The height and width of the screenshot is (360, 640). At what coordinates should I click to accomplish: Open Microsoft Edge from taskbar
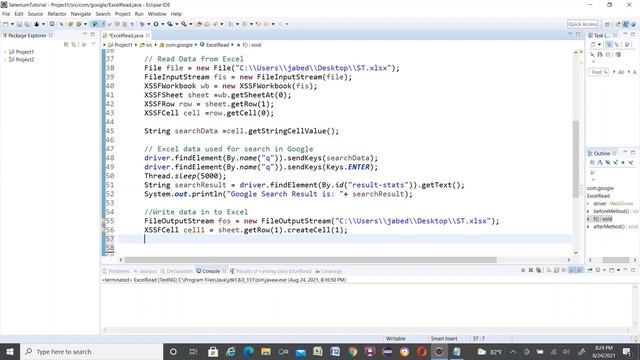[x=248, y=351]
